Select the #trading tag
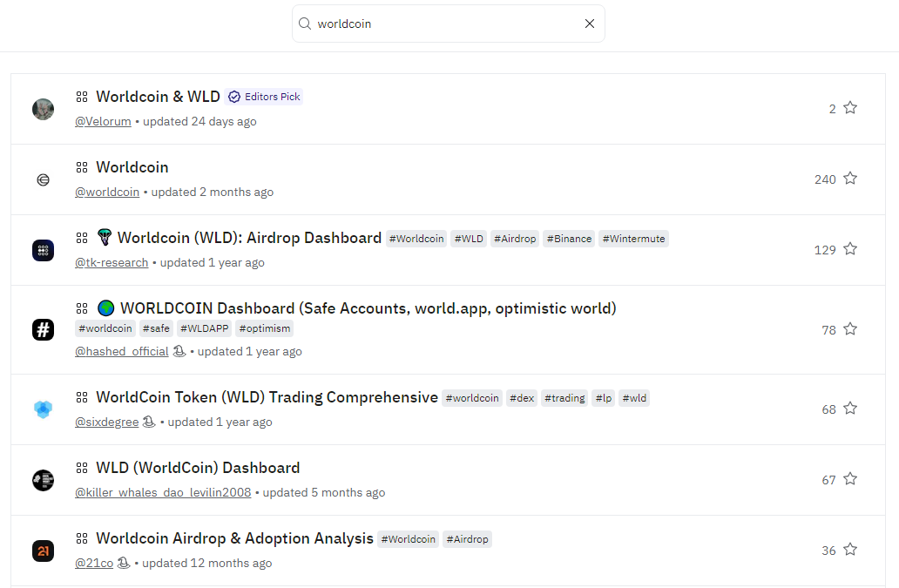The height and width of the screenshot is (588, 899). click(564, 398)
